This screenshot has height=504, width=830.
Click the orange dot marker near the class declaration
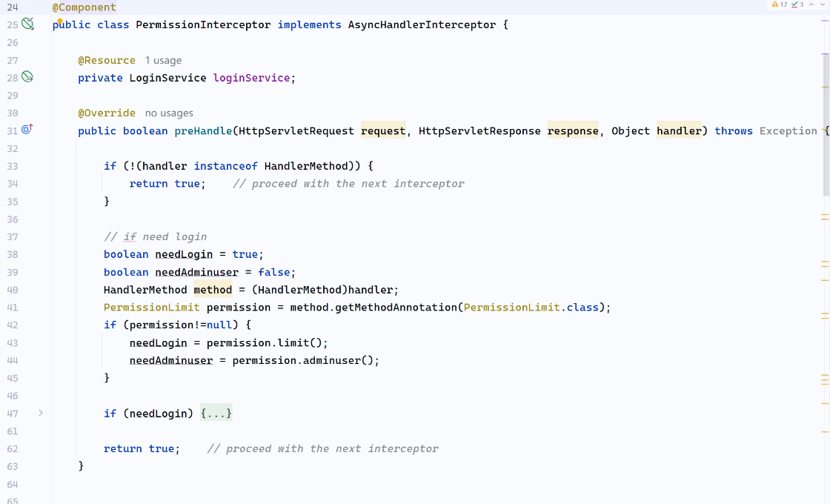pyautogui.click(x=60, y=21)
